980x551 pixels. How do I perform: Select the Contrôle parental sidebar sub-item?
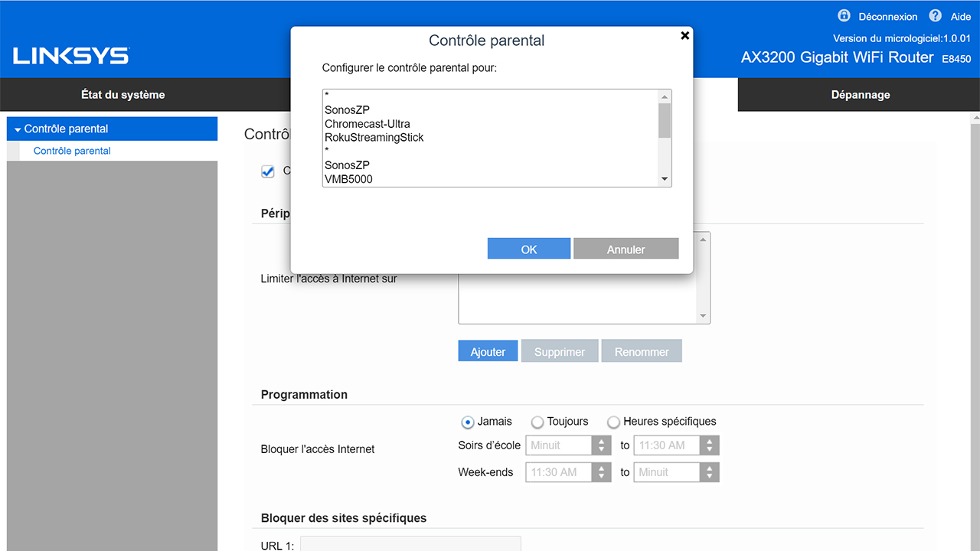pyautogui.click(x=72, y=151)
